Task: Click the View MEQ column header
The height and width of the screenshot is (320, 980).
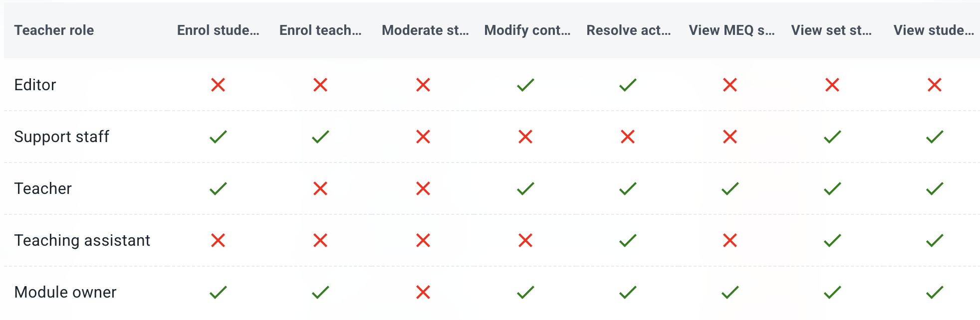Action: (x=732, y=30)
